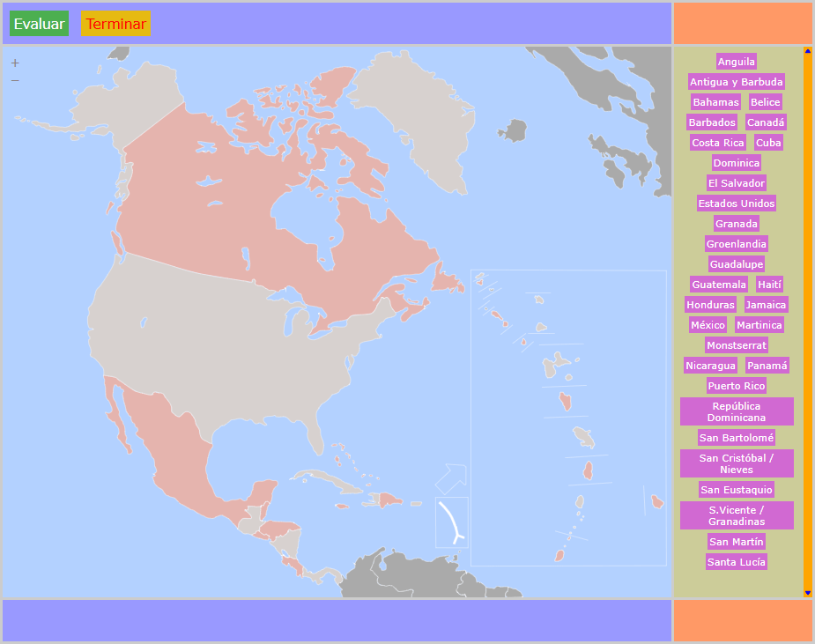Click the white arrow pointing to Caribbean inset

[450, 478]
